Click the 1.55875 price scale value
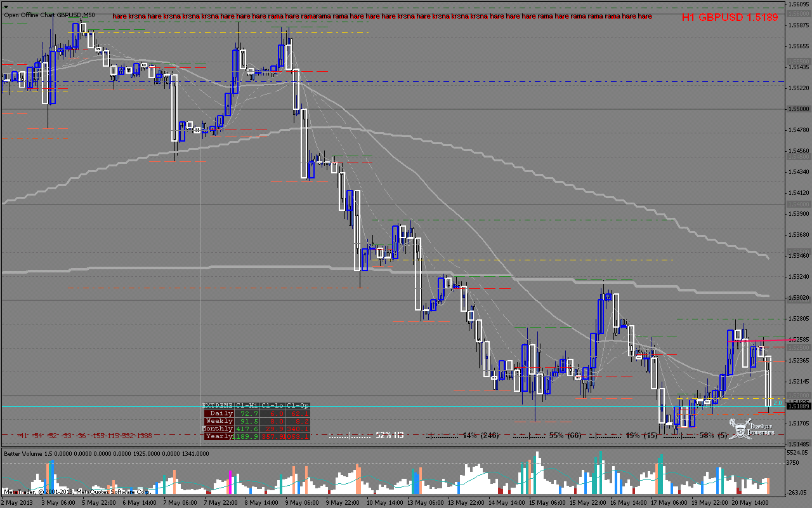The height and width of the screenshot is (508, 812). click(797, 25)
